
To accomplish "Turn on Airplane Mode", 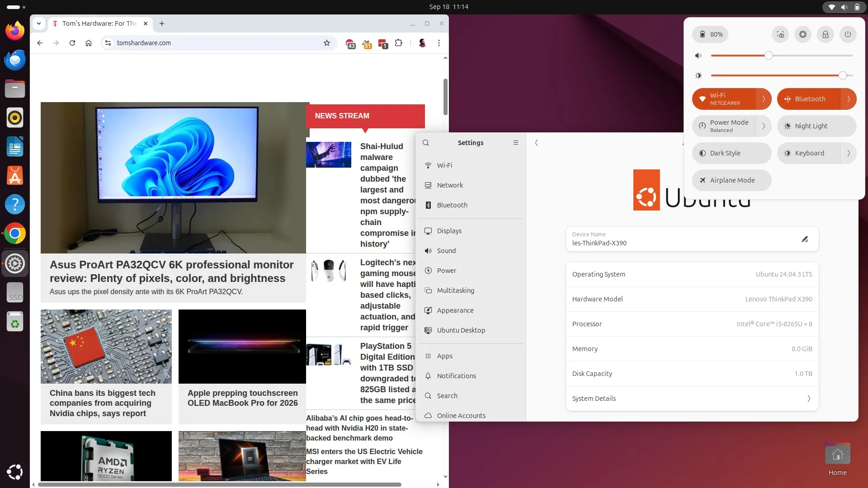I will pyautogui.click(x=731, y=180).
